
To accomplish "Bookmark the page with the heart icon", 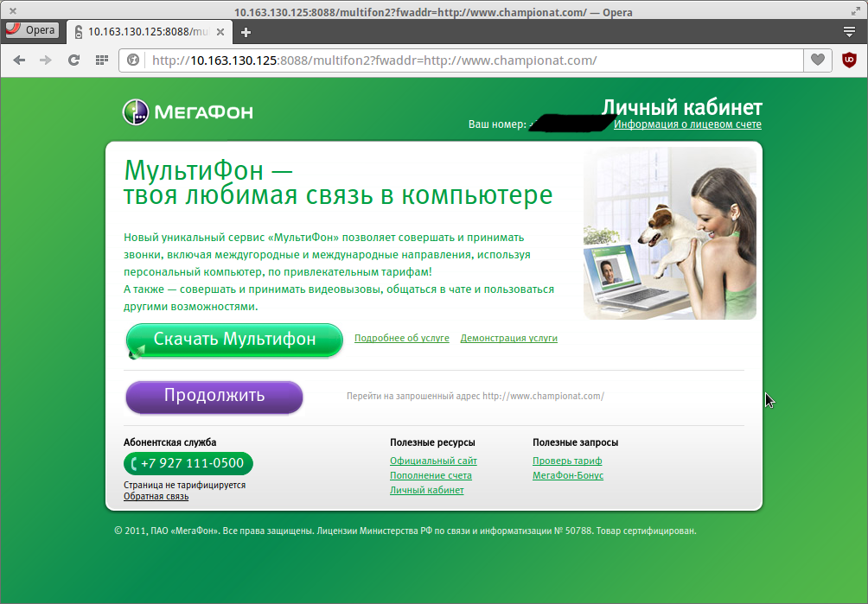I will [x=818, y=60].
